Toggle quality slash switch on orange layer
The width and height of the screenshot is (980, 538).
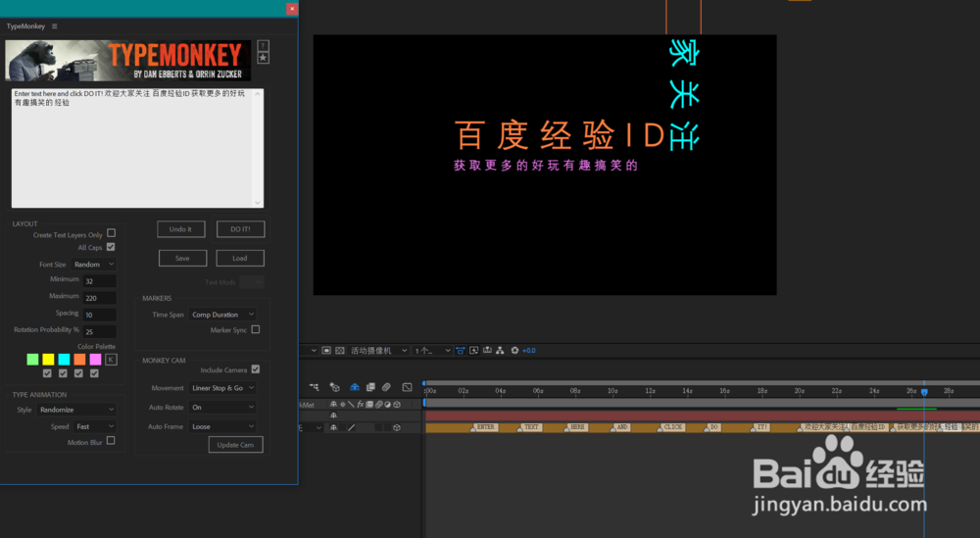click(x=351, y=427)
